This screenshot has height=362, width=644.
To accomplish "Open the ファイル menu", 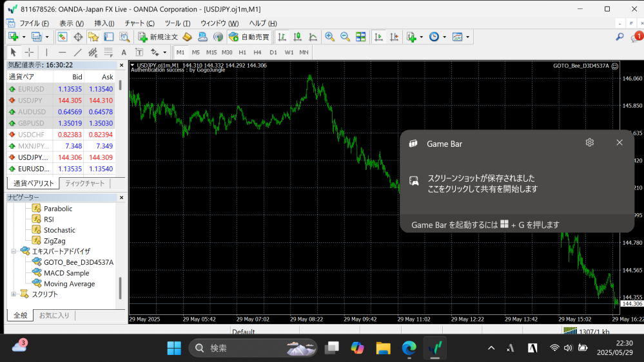I will pos(34,23).
